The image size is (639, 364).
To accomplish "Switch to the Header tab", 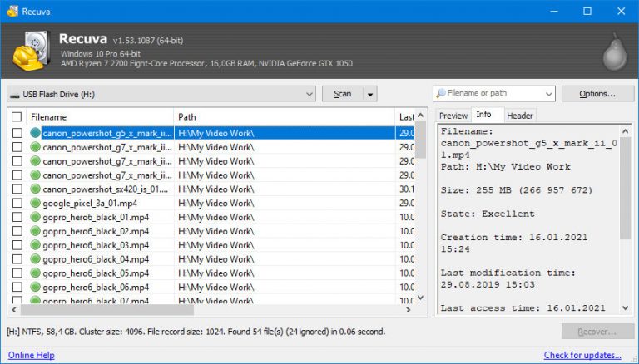I will pos(519,116).
